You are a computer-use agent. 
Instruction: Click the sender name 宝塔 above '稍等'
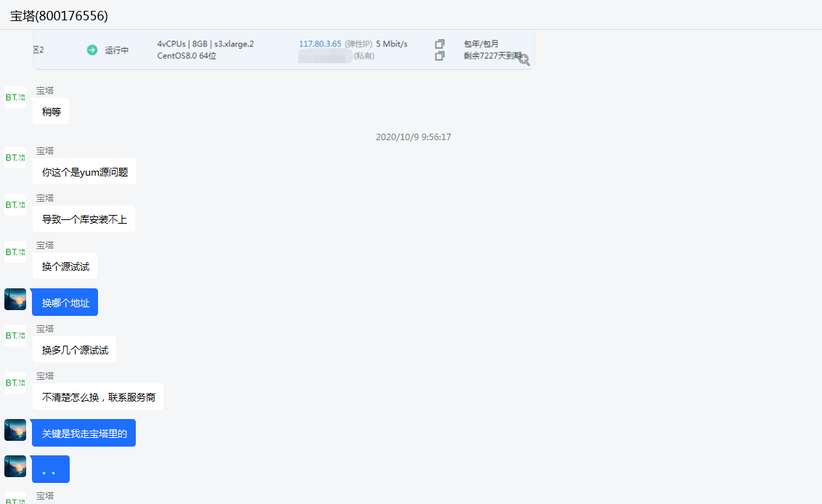[x=45, y=90]
